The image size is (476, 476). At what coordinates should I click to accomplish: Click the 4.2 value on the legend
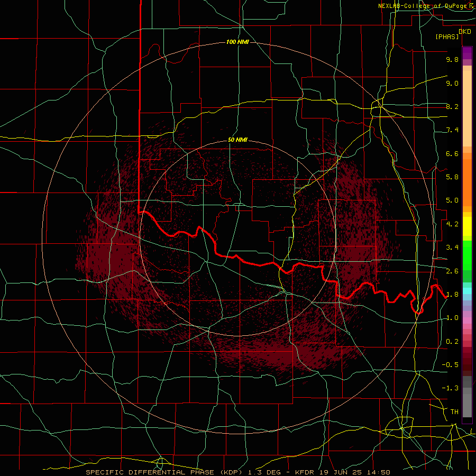coord(452,224)
